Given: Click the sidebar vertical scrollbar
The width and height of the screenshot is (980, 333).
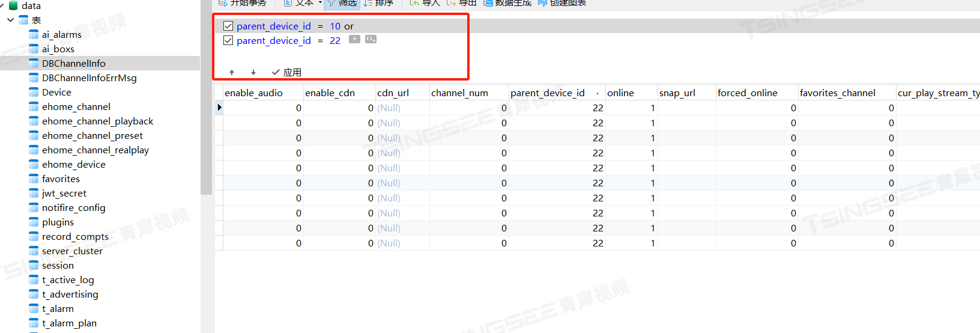Looking at the screenshot, I should (206, 97).
